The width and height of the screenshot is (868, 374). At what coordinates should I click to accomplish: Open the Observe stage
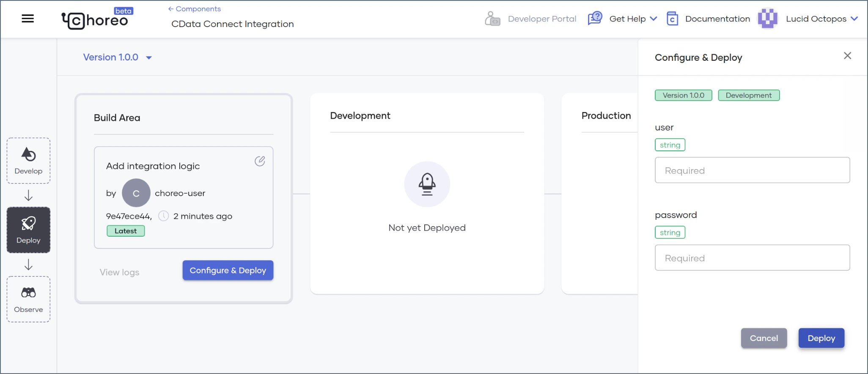tap(28, 299)
